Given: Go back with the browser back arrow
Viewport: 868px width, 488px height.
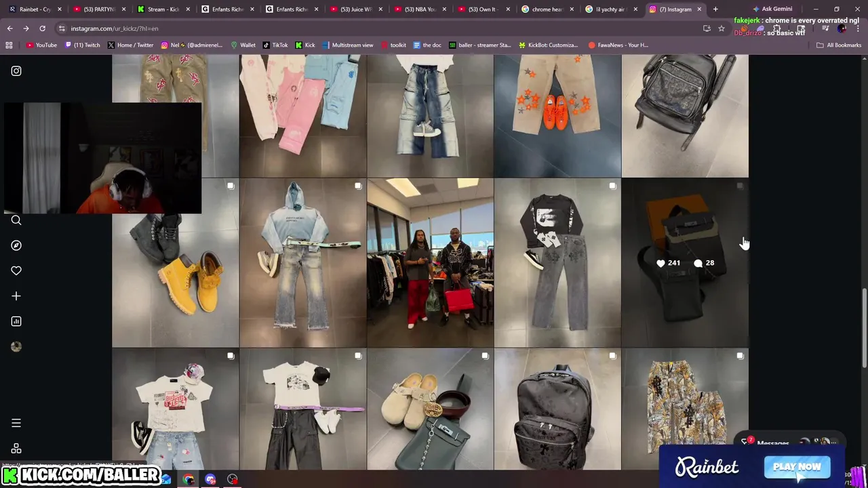Looking at the screenshot, I should [9, 28].
